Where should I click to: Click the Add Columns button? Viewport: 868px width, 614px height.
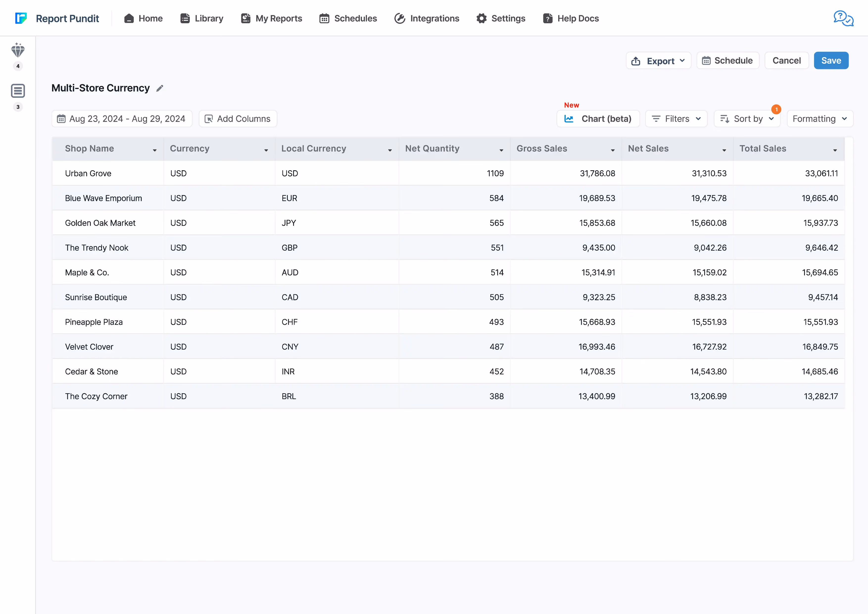[238, 119]
